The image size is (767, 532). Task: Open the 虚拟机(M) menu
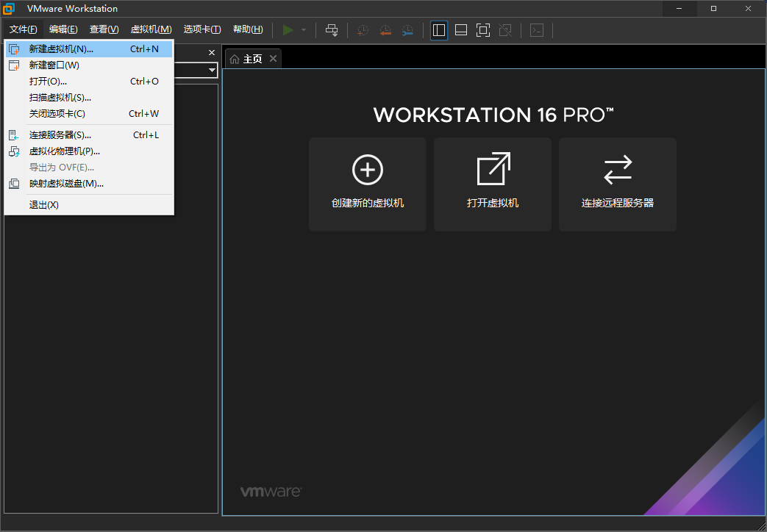click(151, 29)
